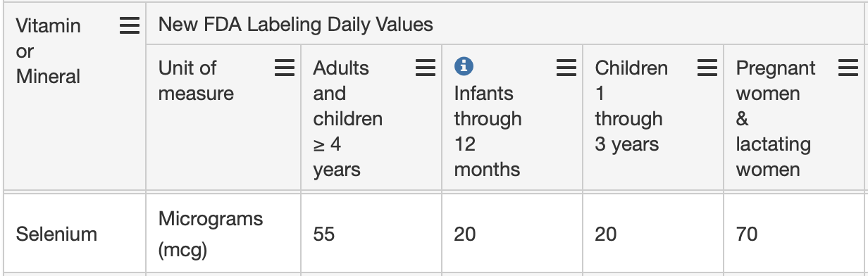Image resolution: width=868 pixels, height=276 pixels.
Task: Select the Infants value 20 cell
Action: pyautogui.click(x=465, y=234)
